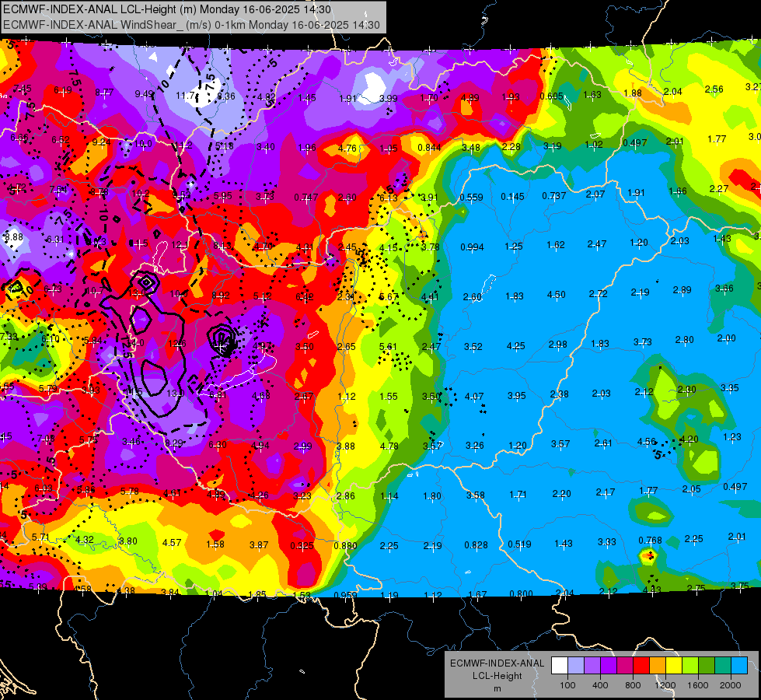
Task: Click the wind shear value '0.994'
Action: pos(473,247)
